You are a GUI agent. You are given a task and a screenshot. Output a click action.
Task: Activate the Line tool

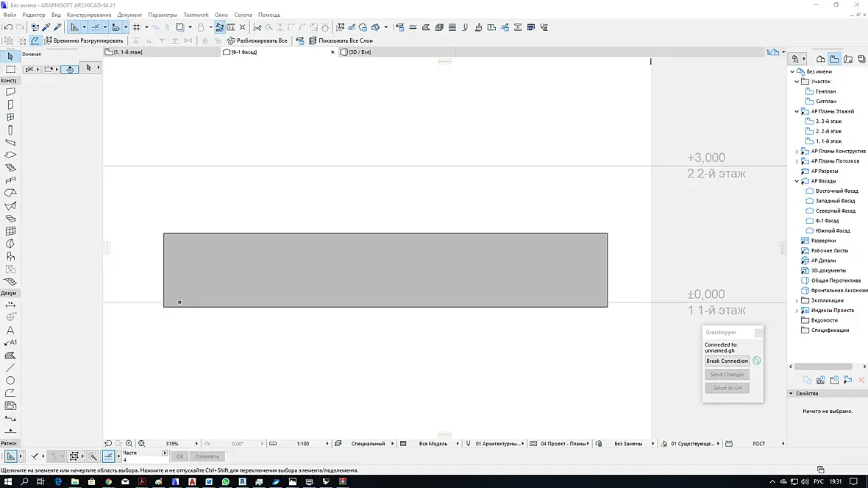tap(10, 368)
